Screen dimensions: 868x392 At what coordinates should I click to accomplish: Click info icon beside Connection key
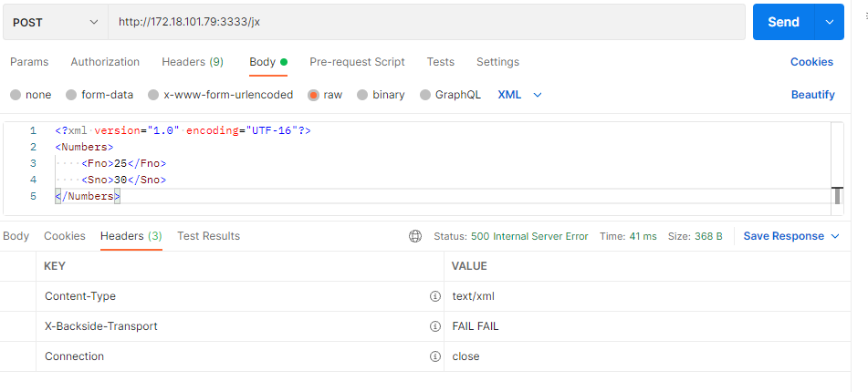(x=435, y=356)
